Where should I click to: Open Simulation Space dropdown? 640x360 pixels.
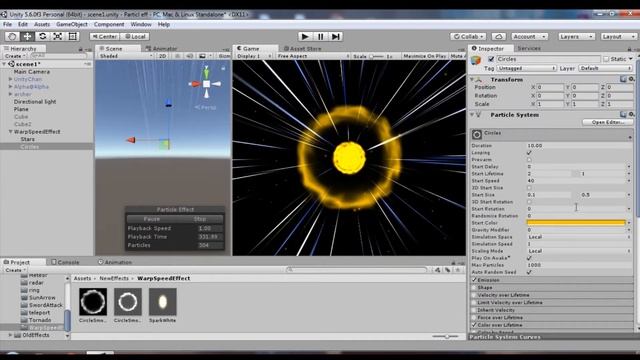click(x=579, y=237)
